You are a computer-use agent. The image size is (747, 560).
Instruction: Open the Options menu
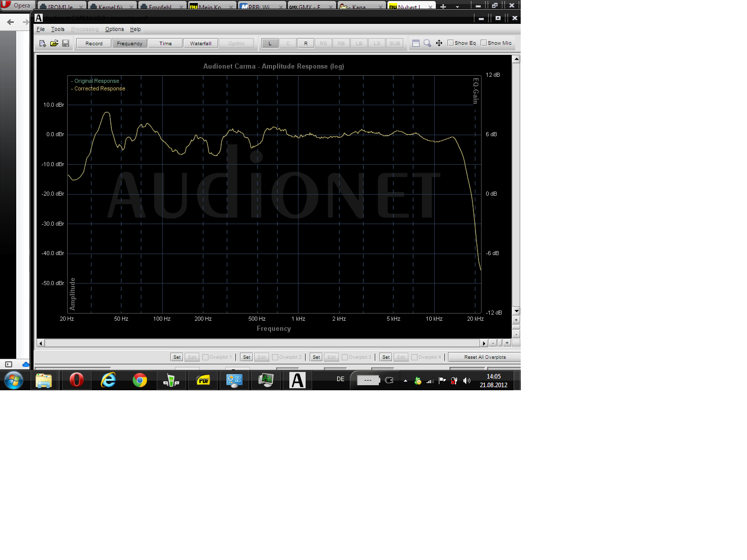[x=114, y=29]
